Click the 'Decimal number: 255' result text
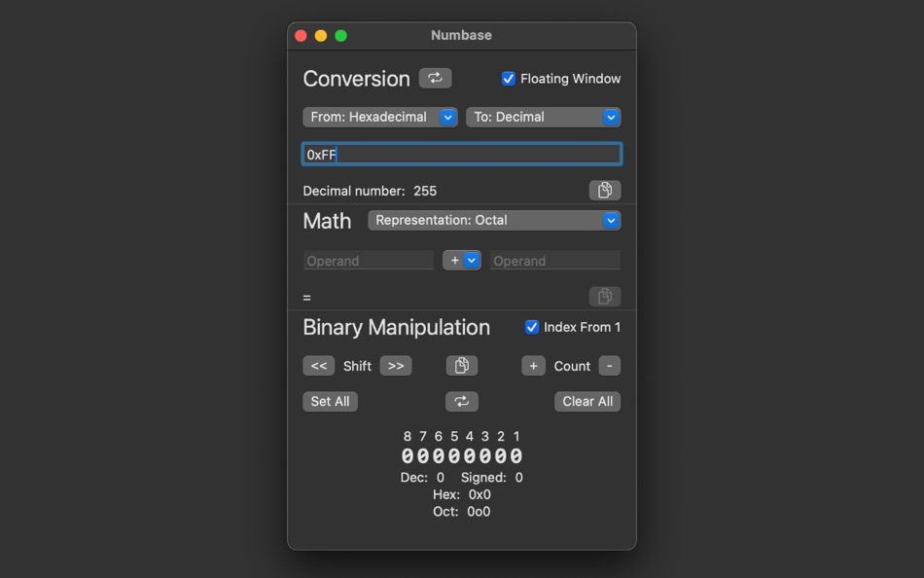Screen dimensions: 924x578 (x=370, y=191)
